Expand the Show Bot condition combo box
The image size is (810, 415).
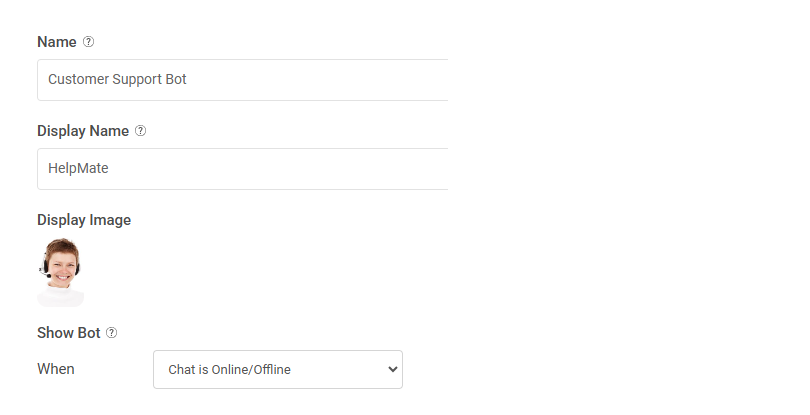[277, 369]
